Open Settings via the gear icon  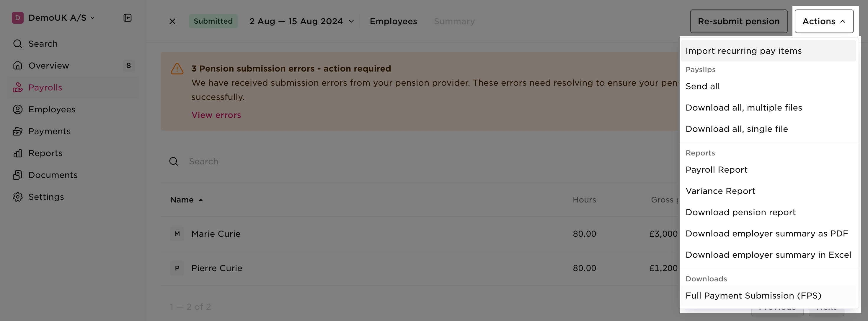17,197
